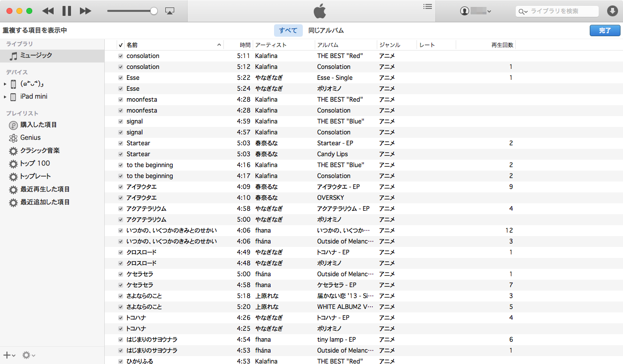Select the ひかりふる row by Kalafina
The width and height of the screenshot is (623, 364).
pyautogui.click(x=363, y=361)
